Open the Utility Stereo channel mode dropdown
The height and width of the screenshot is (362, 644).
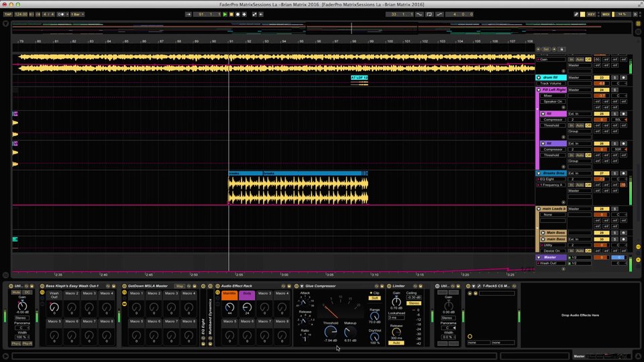click(x=21, y=318)
